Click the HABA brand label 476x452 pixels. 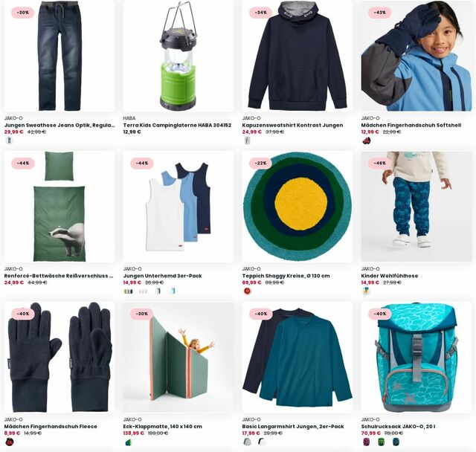(129, 118)
